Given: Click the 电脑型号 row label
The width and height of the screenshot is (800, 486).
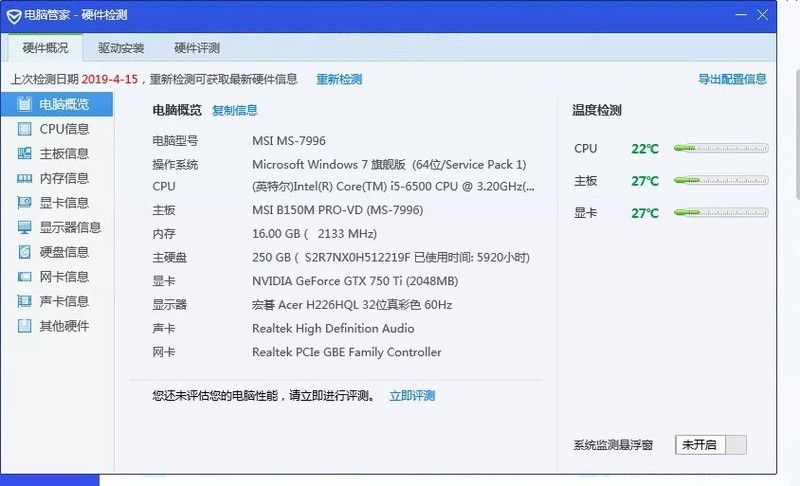Looking at the screenshot, I should coord(175,141).
